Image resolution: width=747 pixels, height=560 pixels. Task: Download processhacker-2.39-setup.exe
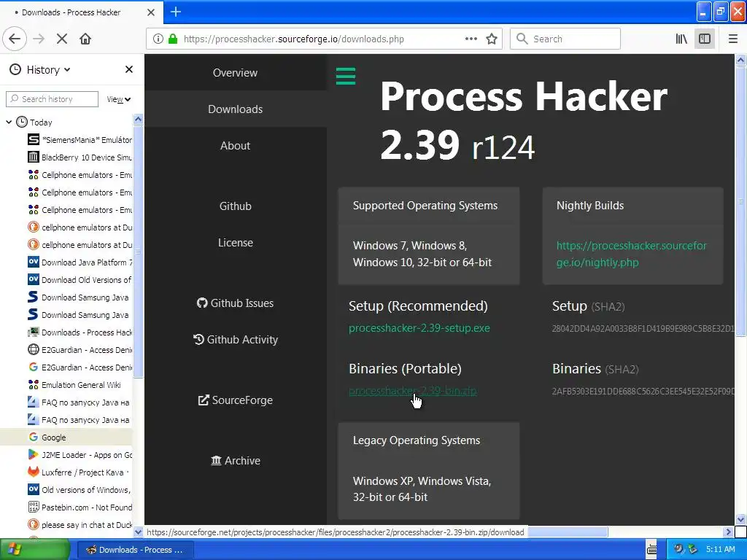[419, 328]
